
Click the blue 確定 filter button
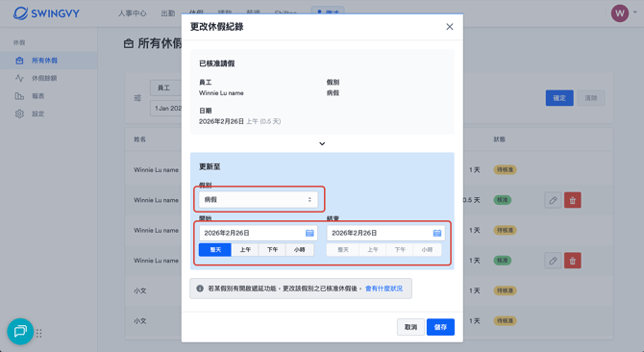559,98
